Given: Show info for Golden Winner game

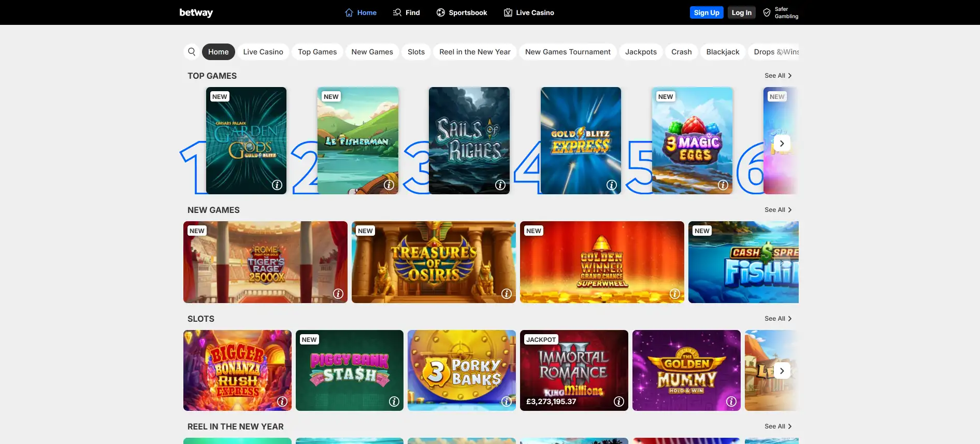Looking at the screenshot, I should click(675, 294).
